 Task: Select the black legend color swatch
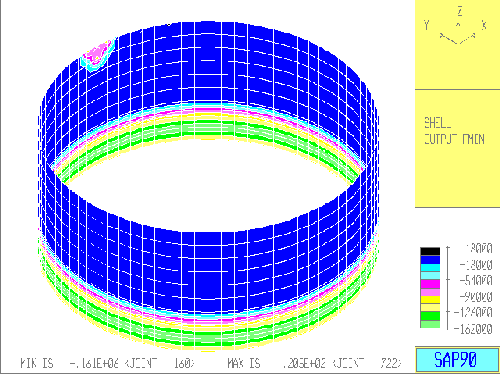click(x=430, y=251)
